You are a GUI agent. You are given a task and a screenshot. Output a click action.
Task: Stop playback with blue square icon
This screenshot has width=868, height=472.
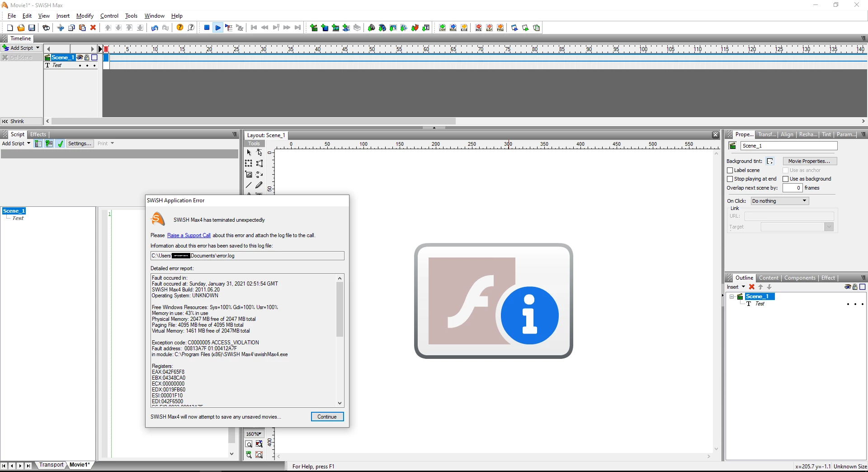207,28
